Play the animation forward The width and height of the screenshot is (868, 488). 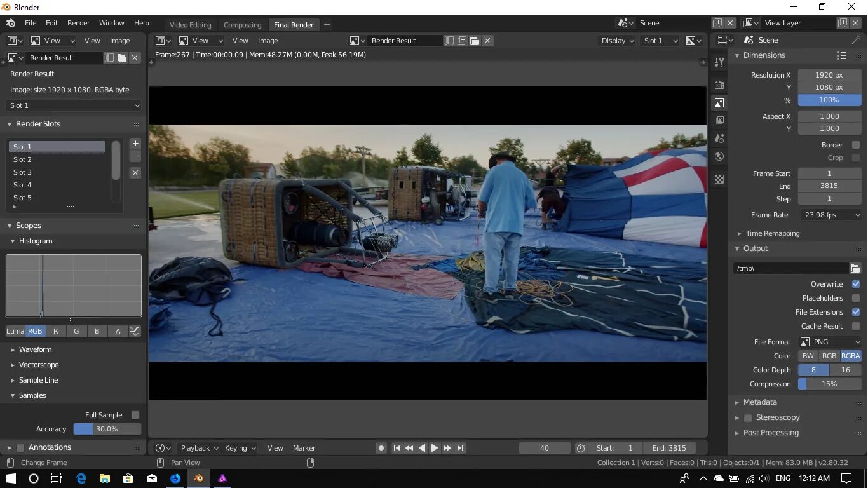coord(435,448)
